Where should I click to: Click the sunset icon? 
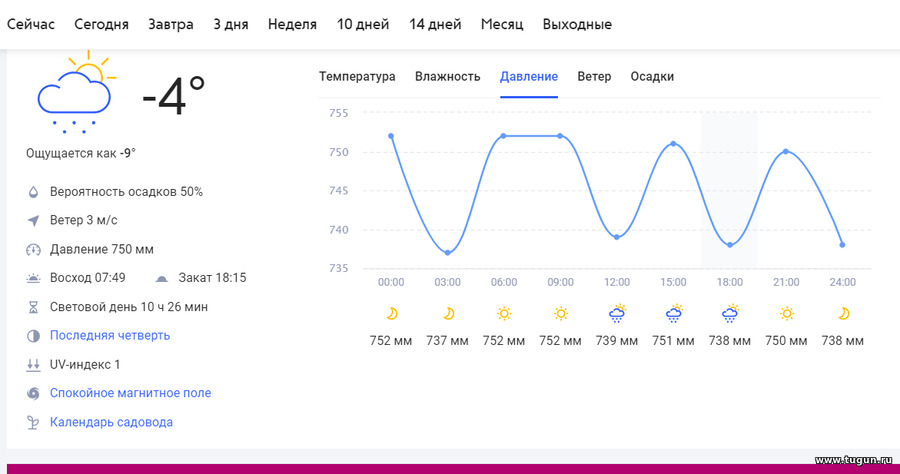click(162, 279)
